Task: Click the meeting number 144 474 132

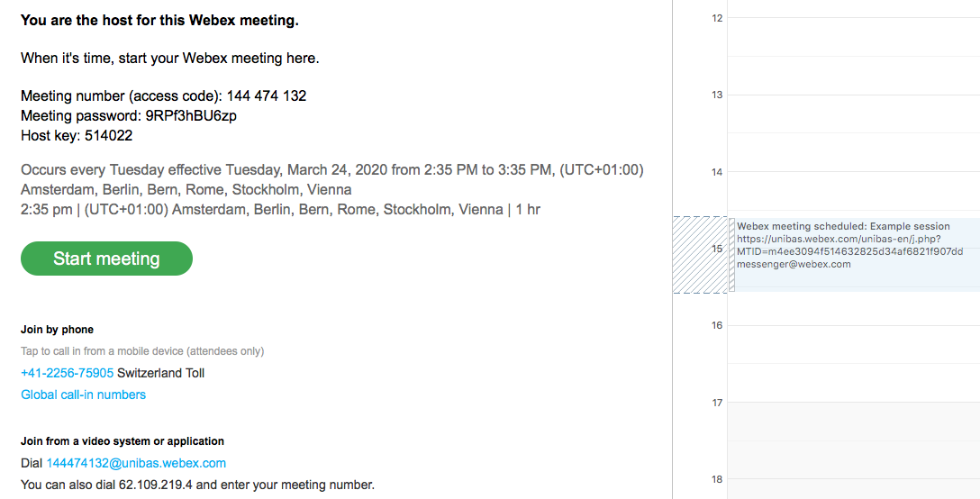Action: pos(267,95)
